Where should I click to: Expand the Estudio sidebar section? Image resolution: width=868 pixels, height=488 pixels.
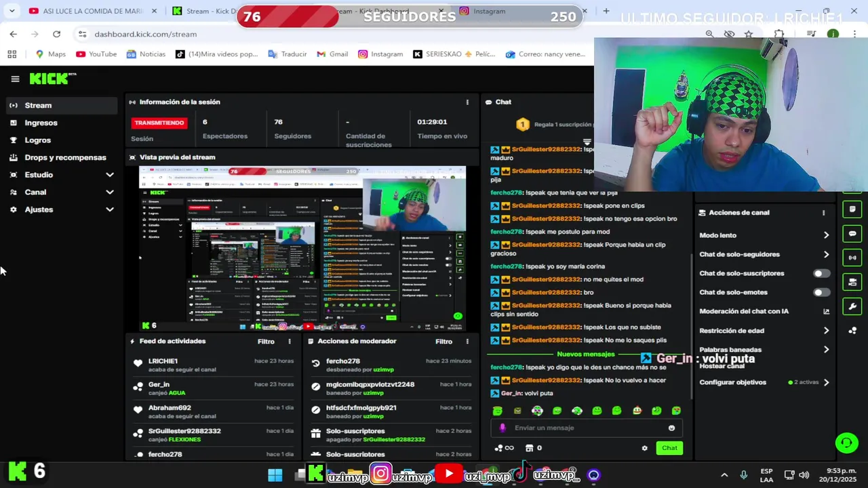[109, 175]
